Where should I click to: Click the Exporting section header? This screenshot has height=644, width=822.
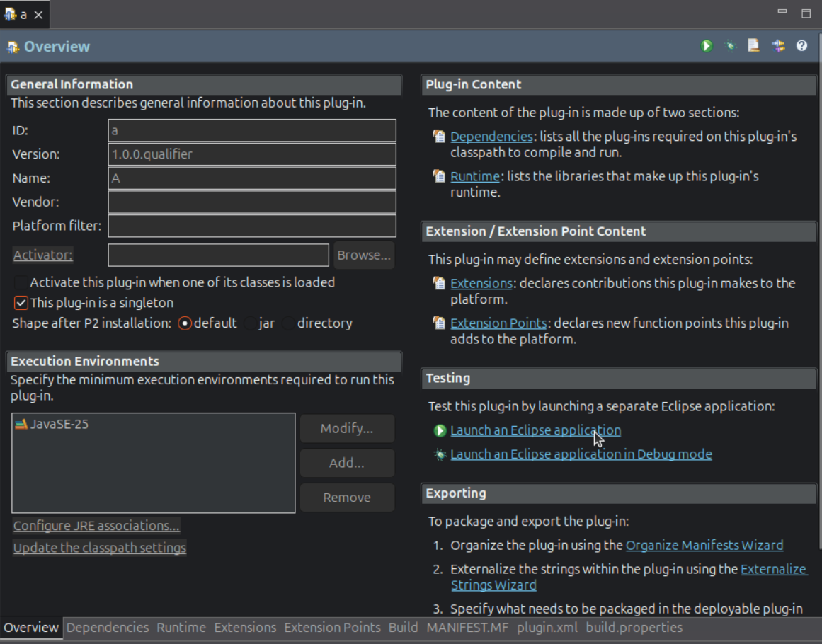point(619,493)
